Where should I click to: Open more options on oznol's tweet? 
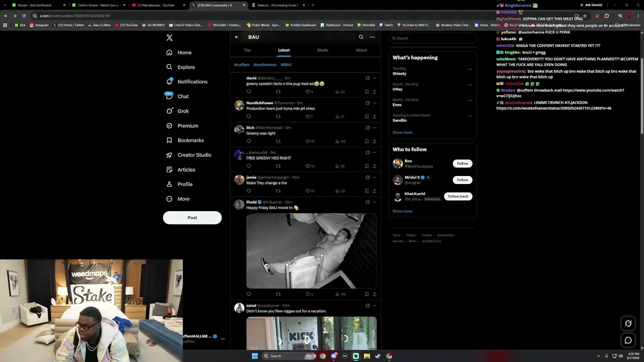(x=374, y=306)
